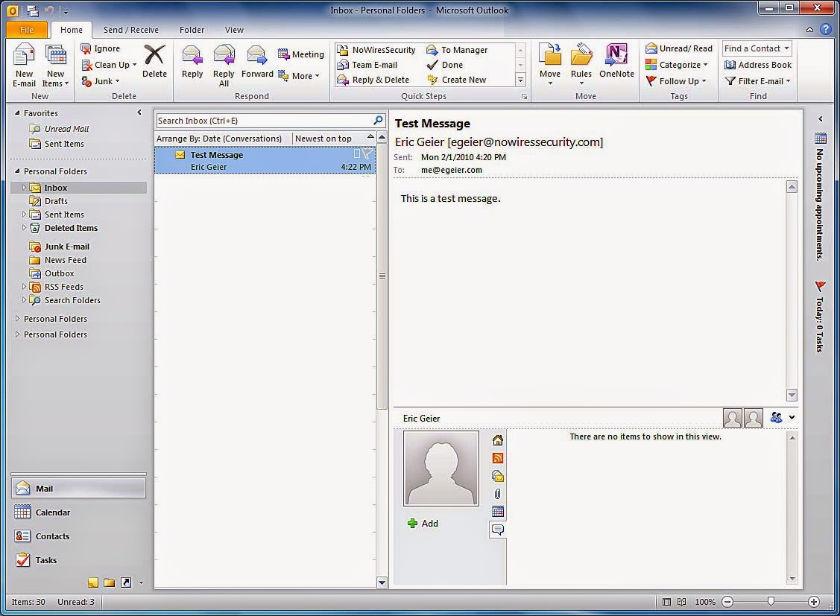Open Unread Mail favorite
The height and width of the screenshot is (616, 840).
pyautogui.click(x=59, y=129)
